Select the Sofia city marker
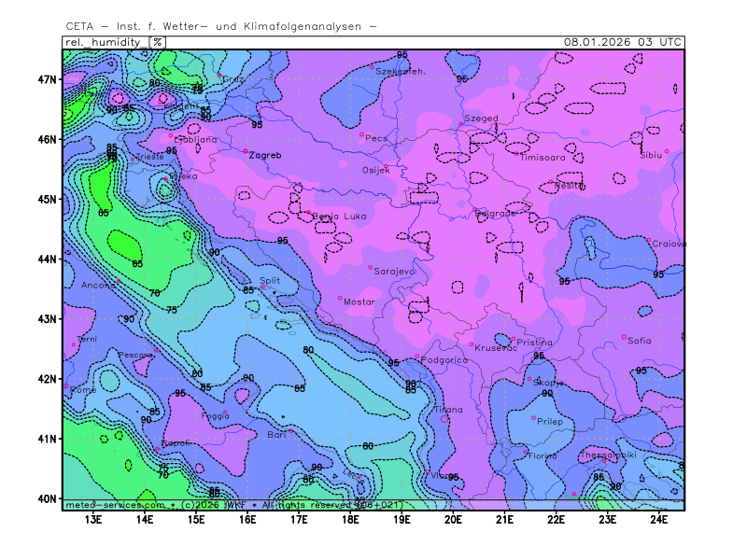 (x=624, y=337)
